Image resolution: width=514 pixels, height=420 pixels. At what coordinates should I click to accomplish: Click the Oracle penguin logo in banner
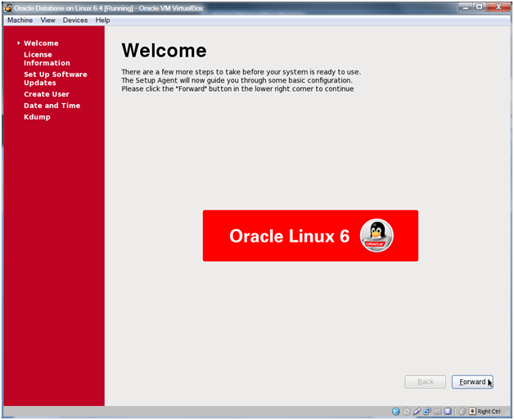(376, 236)
